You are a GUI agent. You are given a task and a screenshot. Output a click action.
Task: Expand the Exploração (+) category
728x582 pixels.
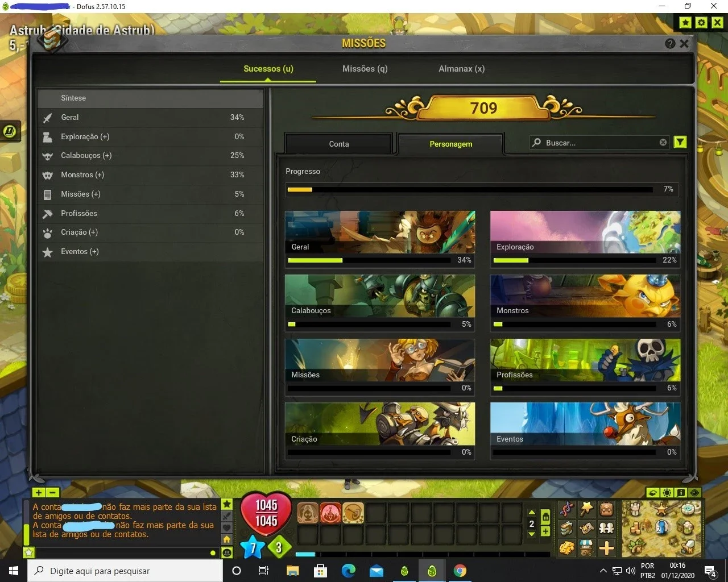point(150,136)
